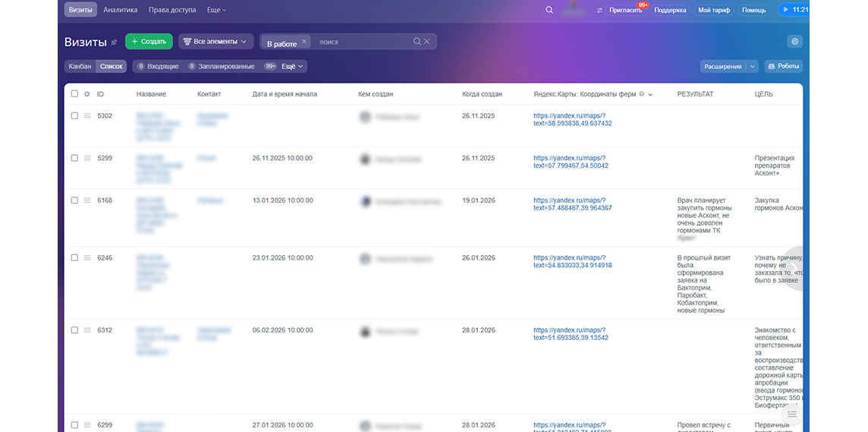Open the 'Ещё' counters dropdown with 99+
The width and height of the screenshot is (868, 432).
click(285, 67)
